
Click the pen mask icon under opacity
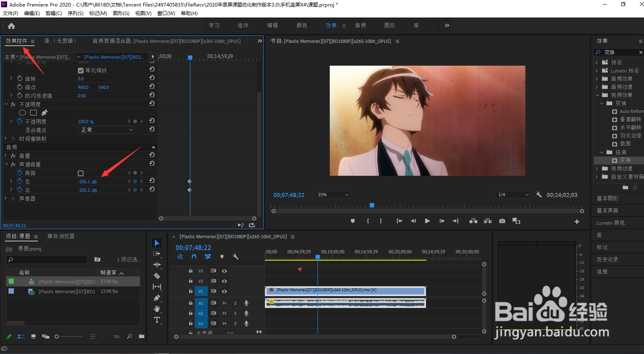pos(44,113)
